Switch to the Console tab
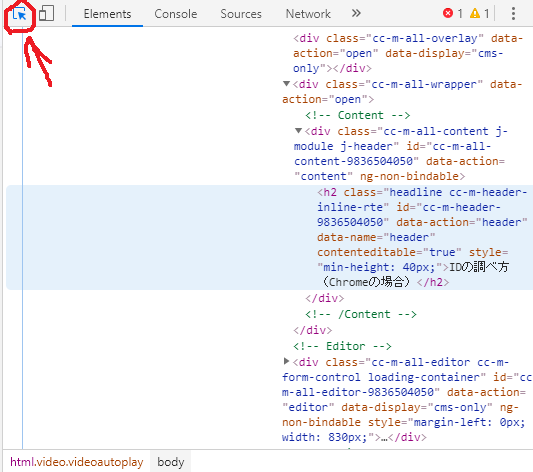 click(x=175, y=14)
